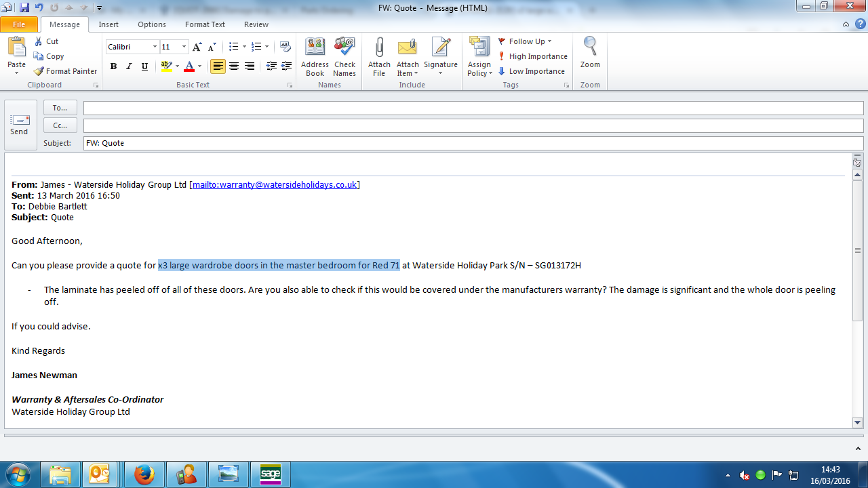The image size is (868, 488).
Task: Click the Zoom magnifier icon
Action: (x=590, y=47)
